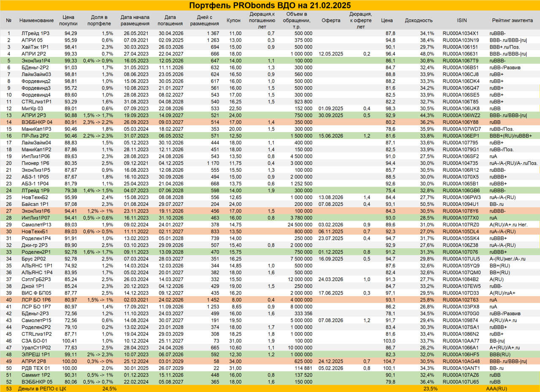Click ISIN 'RU000A106631'
This screenshot has height=392, width=540.
[460, 54]
